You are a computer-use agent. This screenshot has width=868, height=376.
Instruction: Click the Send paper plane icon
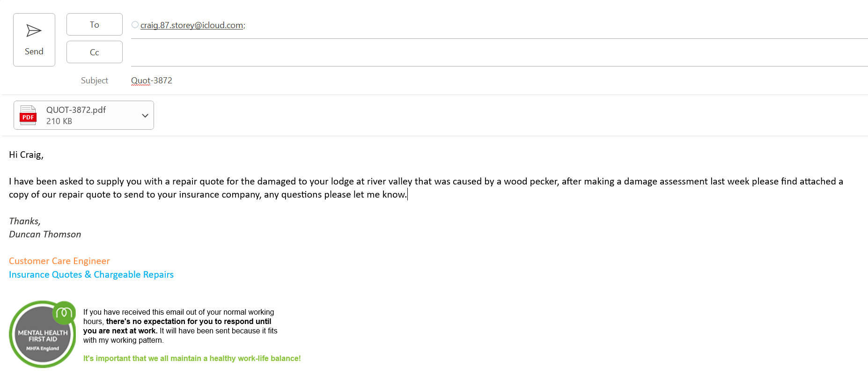point(34,31)
